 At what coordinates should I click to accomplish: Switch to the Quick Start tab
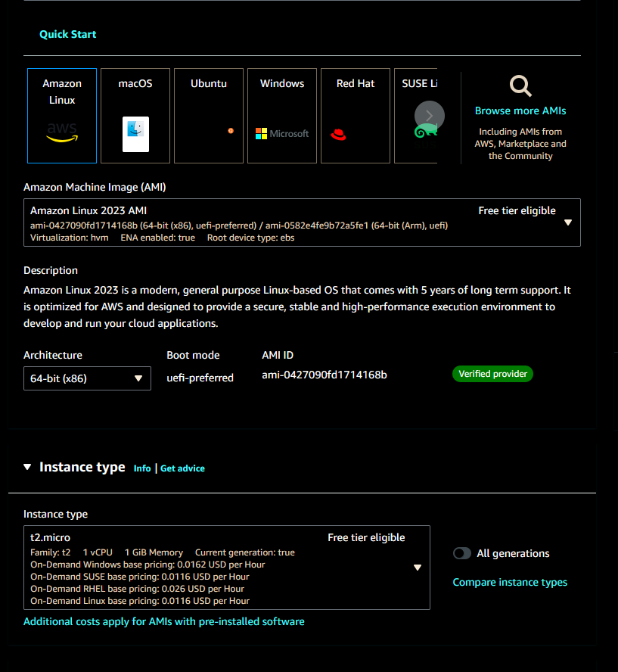67,34
